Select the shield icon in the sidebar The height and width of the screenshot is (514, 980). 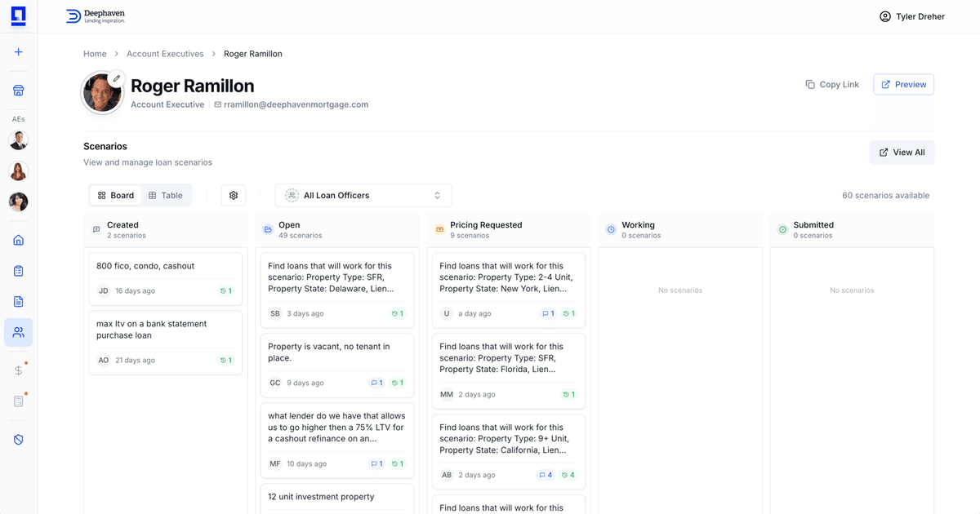[18, 440]
